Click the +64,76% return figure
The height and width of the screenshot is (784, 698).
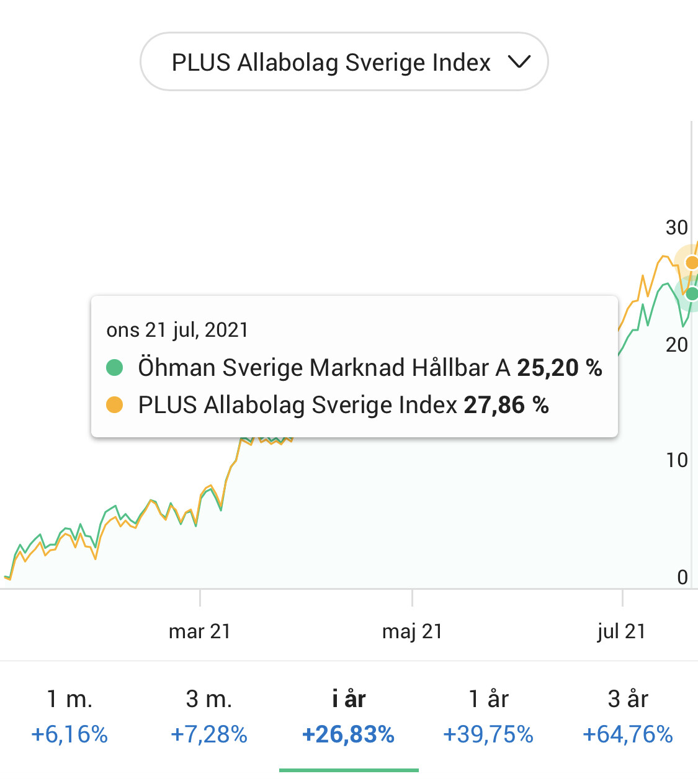[x=628, y=734]
